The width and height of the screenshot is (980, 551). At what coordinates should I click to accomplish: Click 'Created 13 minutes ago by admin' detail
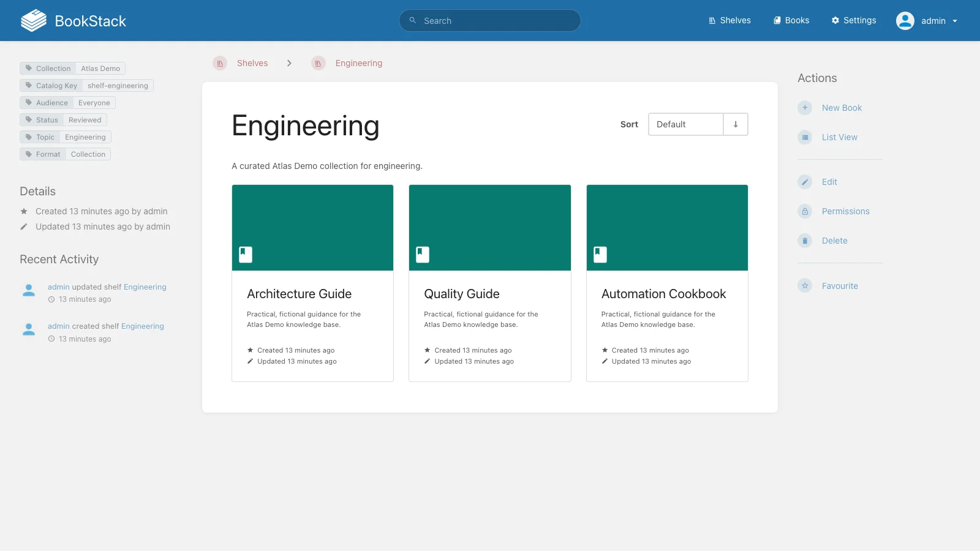(x=101, y=211)
